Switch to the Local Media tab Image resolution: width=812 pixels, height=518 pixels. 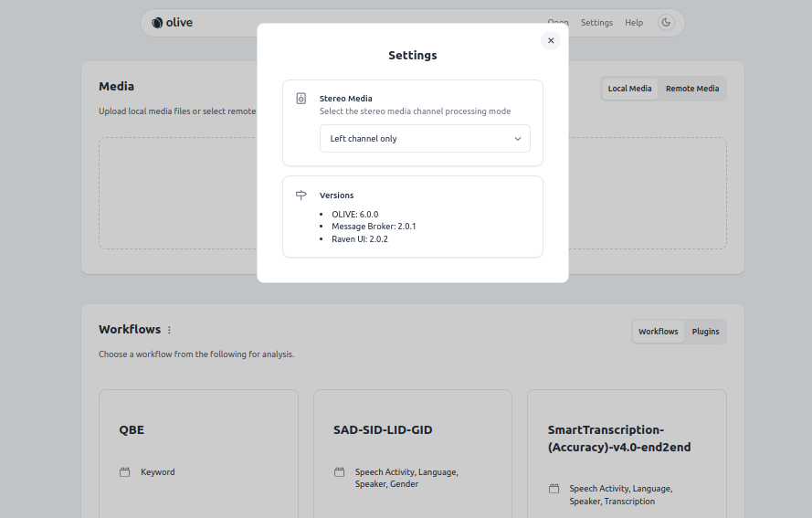point(629,89)
